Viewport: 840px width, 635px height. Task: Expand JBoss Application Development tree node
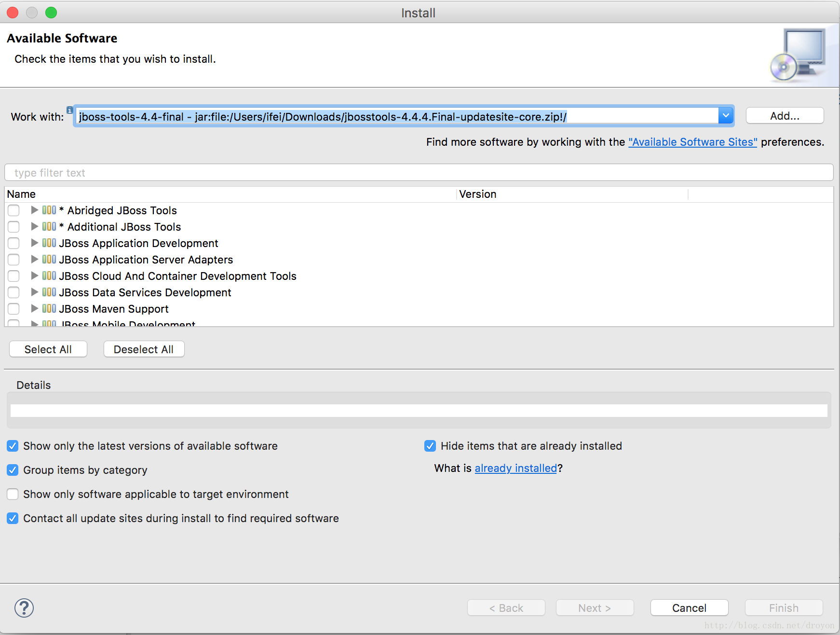point(34,243)
